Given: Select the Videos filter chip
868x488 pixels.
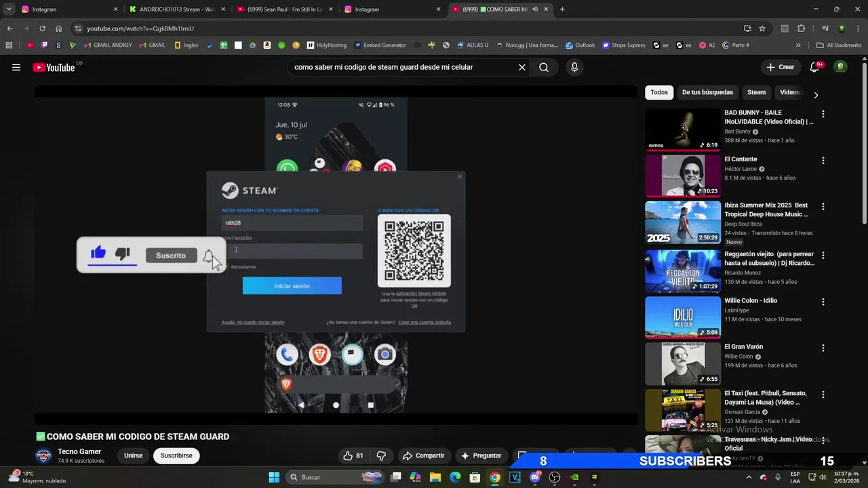Looking at the screenshot, I should tap(789, 92).
